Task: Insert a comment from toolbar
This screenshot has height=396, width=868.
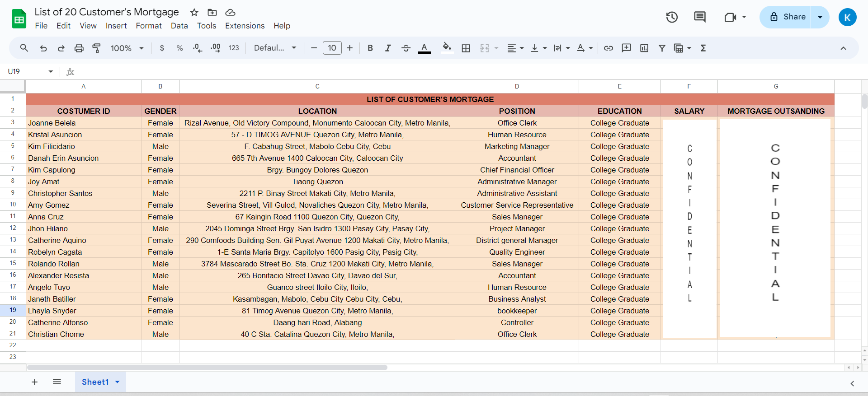Action: point(626,48)
